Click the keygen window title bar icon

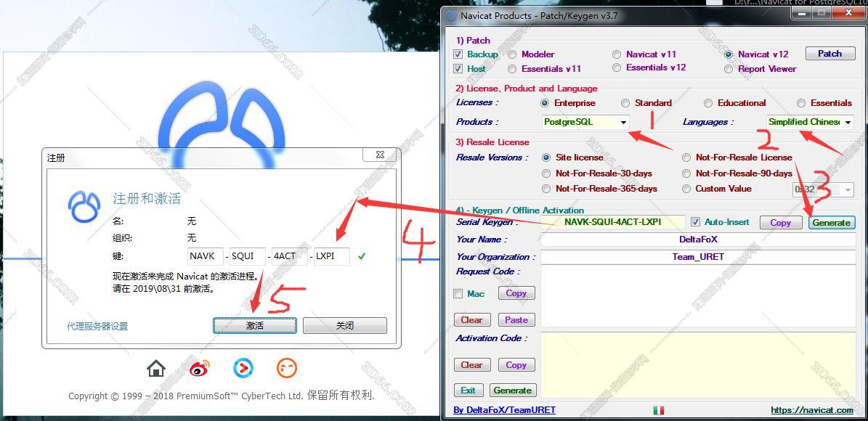coord(451,15)
